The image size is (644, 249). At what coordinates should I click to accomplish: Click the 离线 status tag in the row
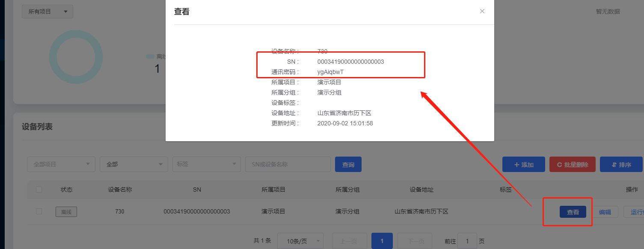coord(66,212)
